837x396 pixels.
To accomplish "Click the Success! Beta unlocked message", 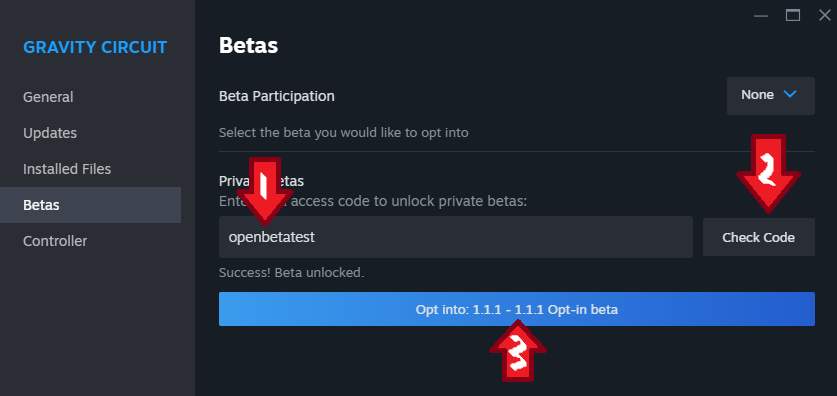I will (x=291, y=273).
